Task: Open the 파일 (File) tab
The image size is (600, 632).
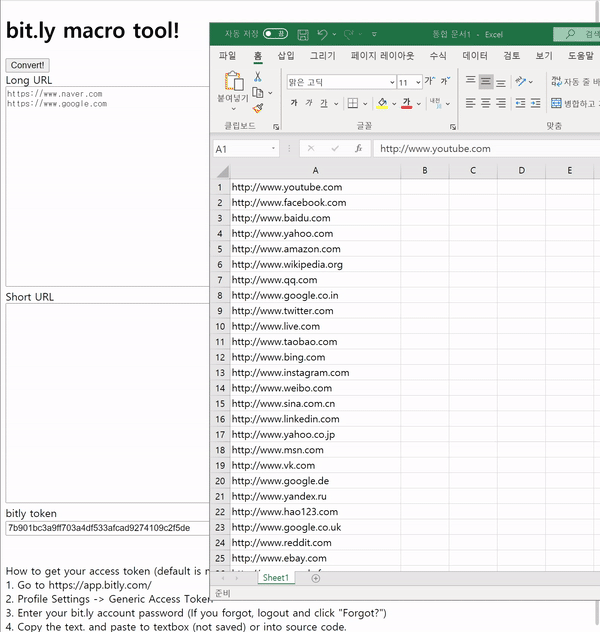Action: point(228,56)
